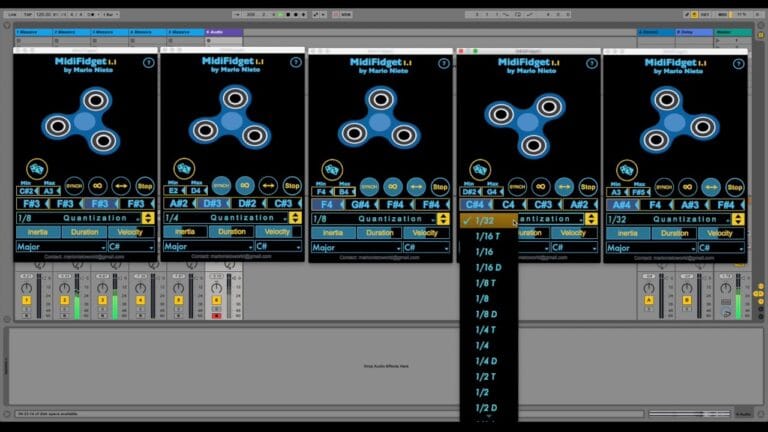Image resolution: width=768 pixels, height=432 pixels.
Task: Adjust Duration slider in E2–D4 MidiFidget
Action: [232, 232]
